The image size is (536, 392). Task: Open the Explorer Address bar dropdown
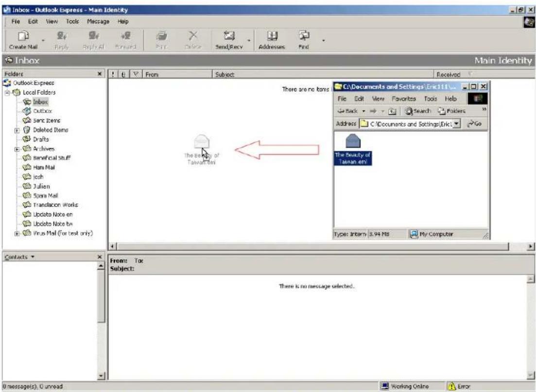tap(456, 124)
